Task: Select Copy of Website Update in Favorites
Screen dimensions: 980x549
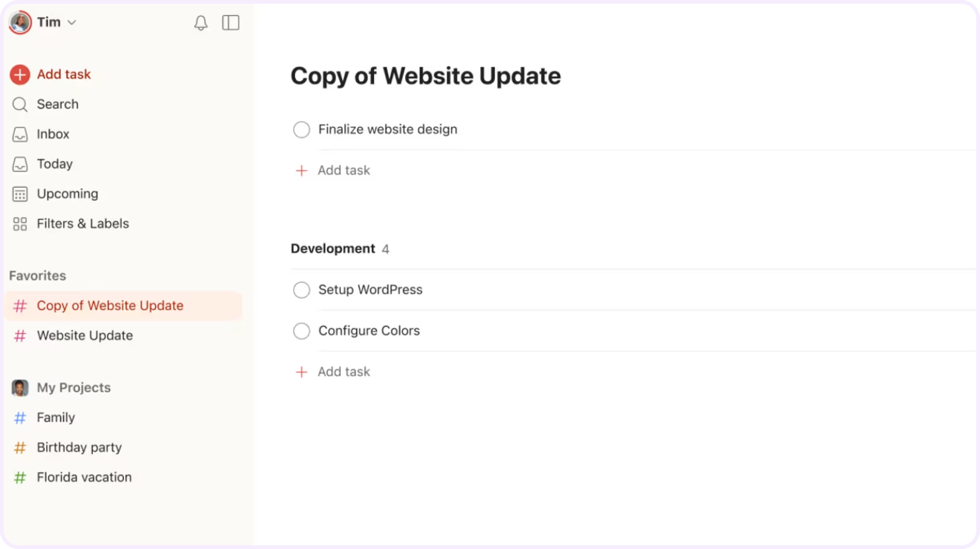Action: tap(123, 306)
